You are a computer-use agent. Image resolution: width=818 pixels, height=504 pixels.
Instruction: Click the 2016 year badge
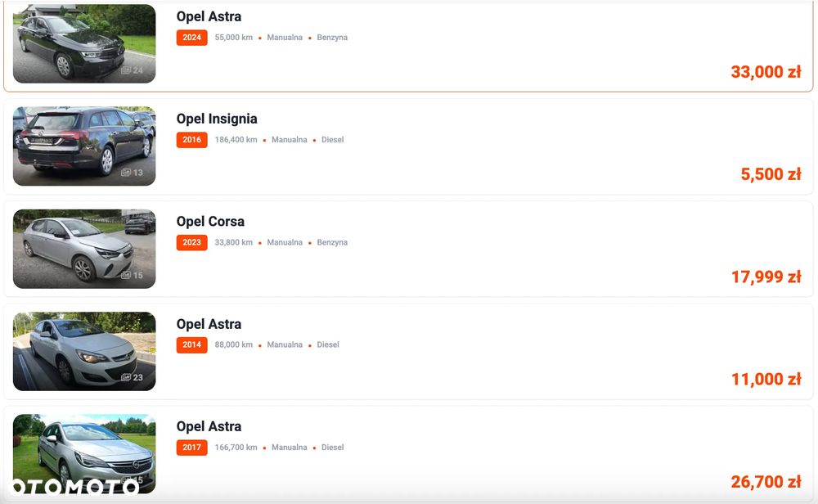pos(192,140)
